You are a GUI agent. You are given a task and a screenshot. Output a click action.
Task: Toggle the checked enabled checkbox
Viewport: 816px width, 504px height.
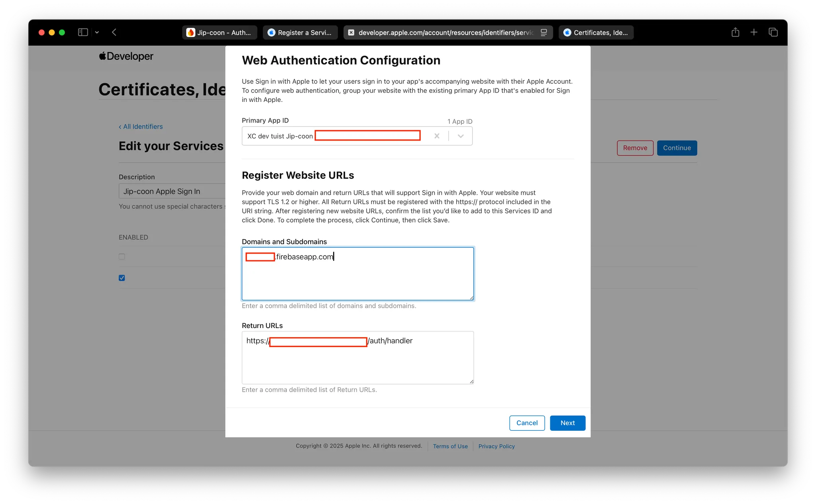click(x=122, y=278)
